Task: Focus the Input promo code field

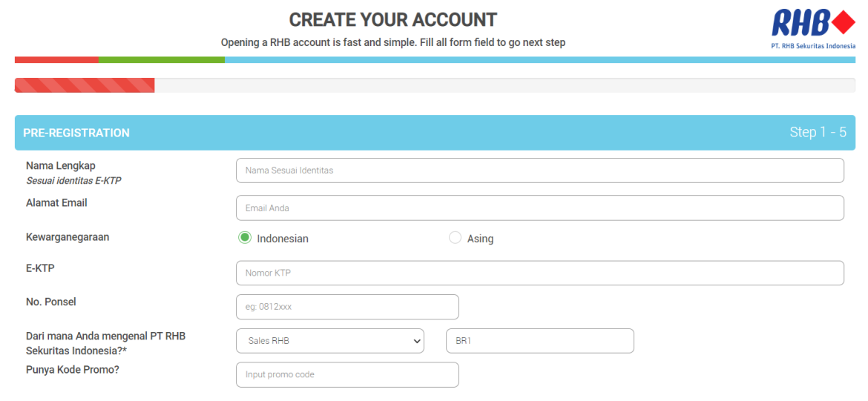Action: pos(348,374)
